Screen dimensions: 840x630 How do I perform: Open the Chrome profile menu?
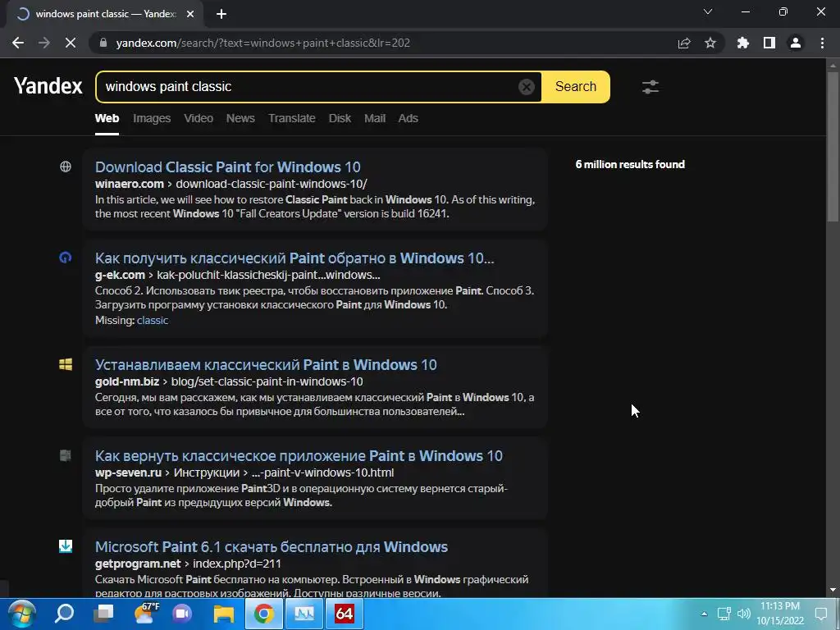click(x=796, y=43)
